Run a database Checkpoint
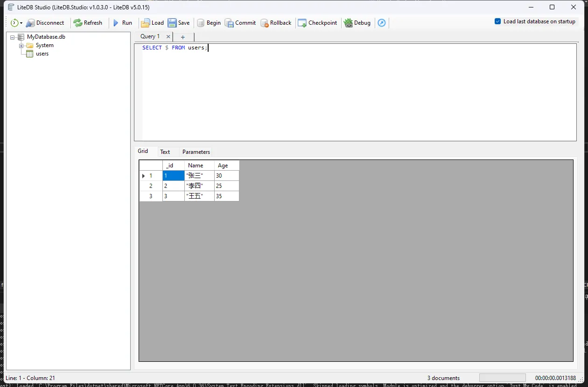The width and height of the screenshot is (588, 387). [x=317, y=23]
